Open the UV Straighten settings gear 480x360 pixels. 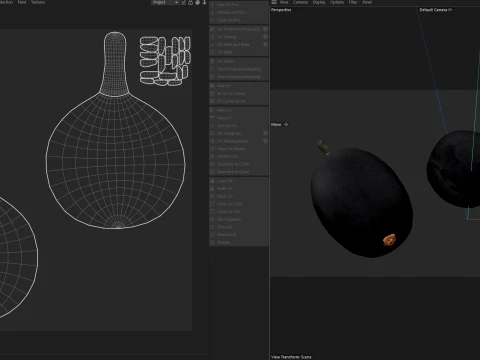click(x=265, y=133)
